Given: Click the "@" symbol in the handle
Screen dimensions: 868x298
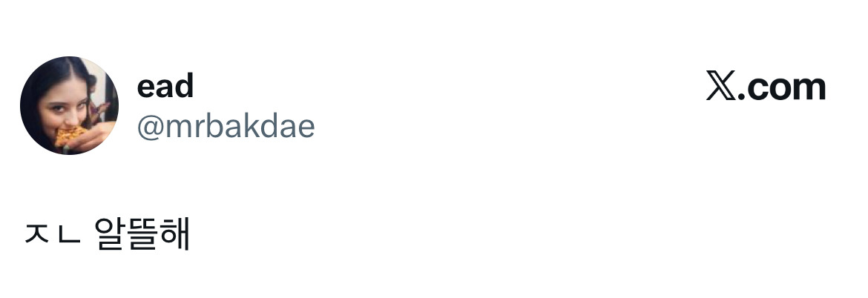Looking at the screenshot, I should (x=149, y=128).
